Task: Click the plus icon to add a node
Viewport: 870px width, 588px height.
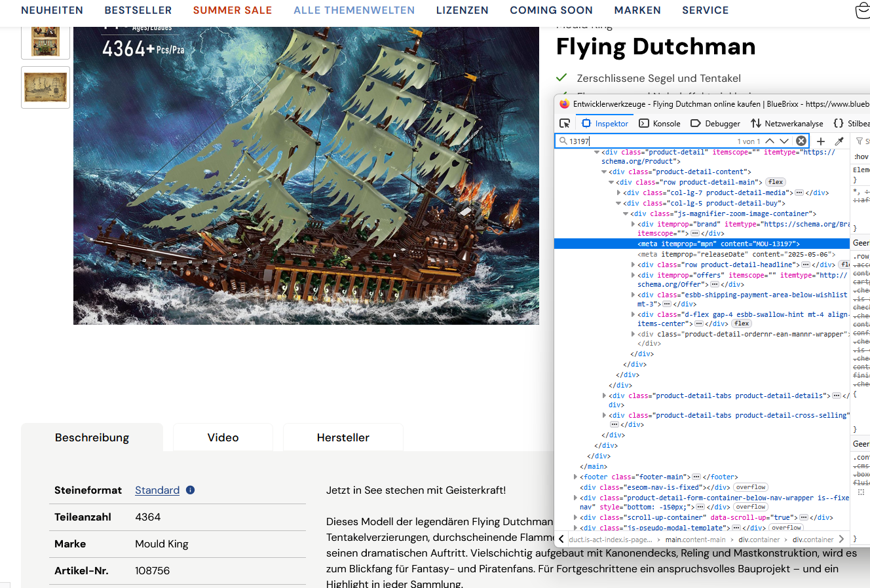Action: pos(821,141)
